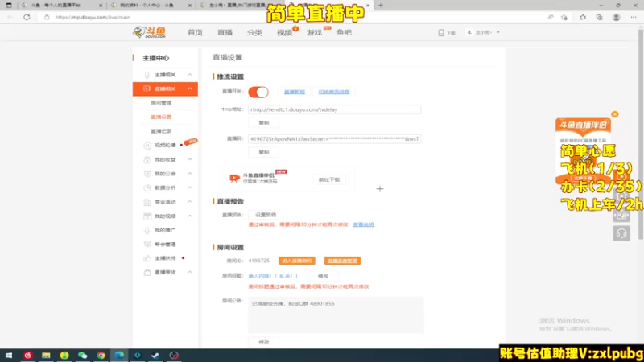Click the 直播带货 shopping bag icon
The width and height of the screenshot is (644, 362).
(147, 273)
